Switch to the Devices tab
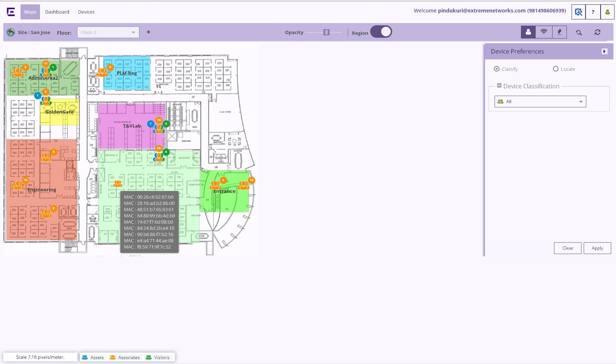This screenshot has height=364, width=616. [x=86, y=12]
